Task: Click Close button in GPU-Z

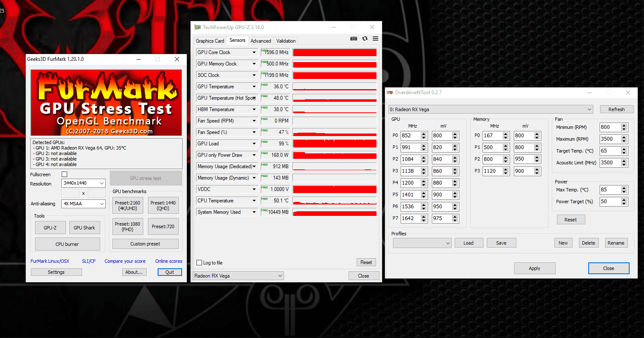Action: (x=363, y=276)
